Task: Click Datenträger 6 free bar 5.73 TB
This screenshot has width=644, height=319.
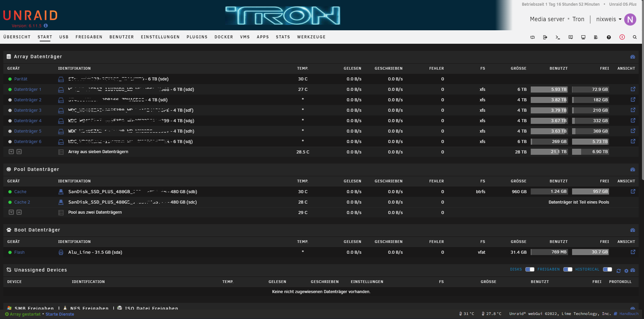Action: click(x=591, y=142)
